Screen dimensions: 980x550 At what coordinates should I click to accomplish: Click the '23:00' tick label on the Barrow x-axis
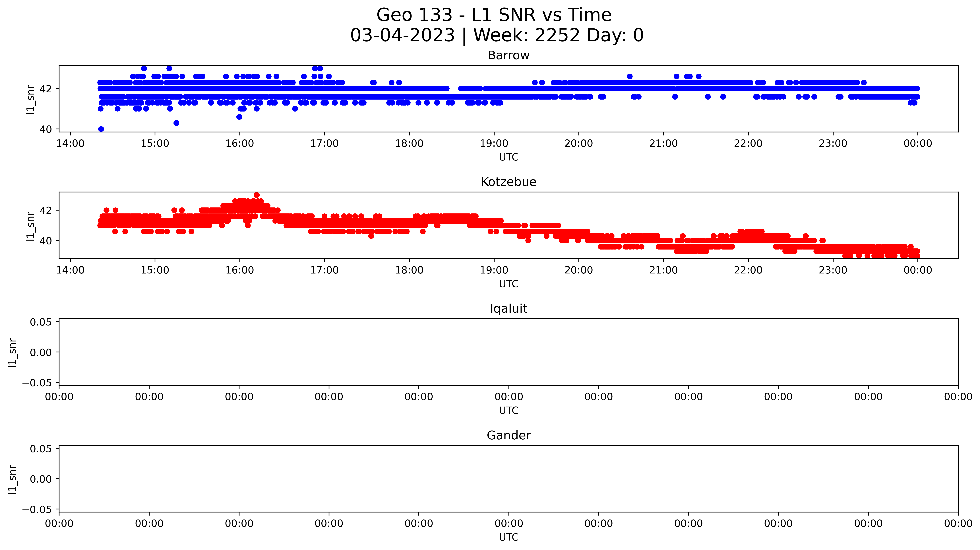click(x=833, y=143)
